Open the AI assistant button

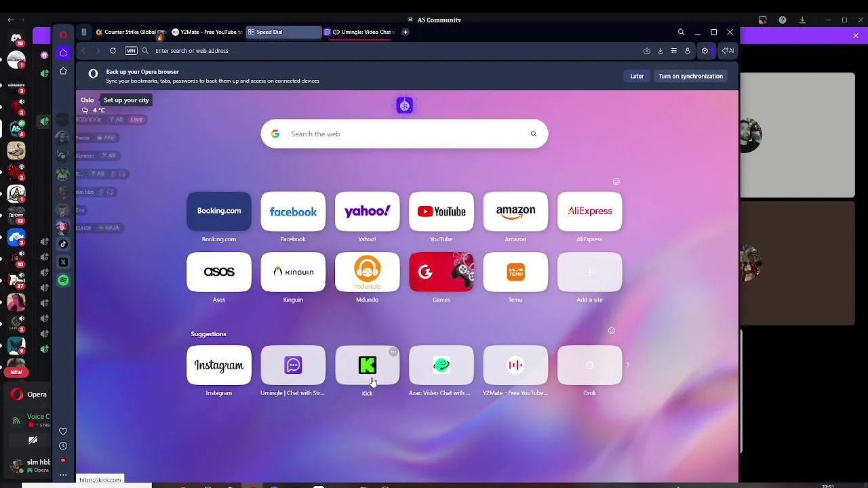(x=728, y=51)
